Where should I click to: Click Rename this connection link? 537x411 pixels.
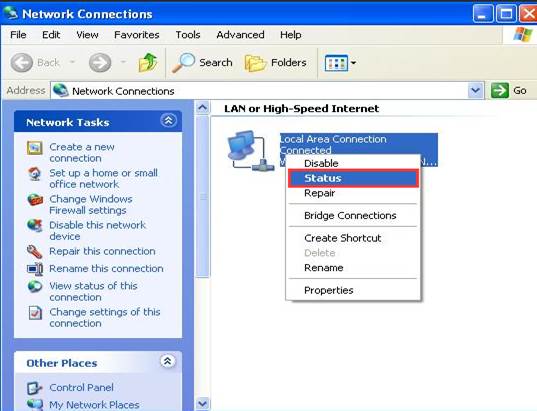[106, 269]
